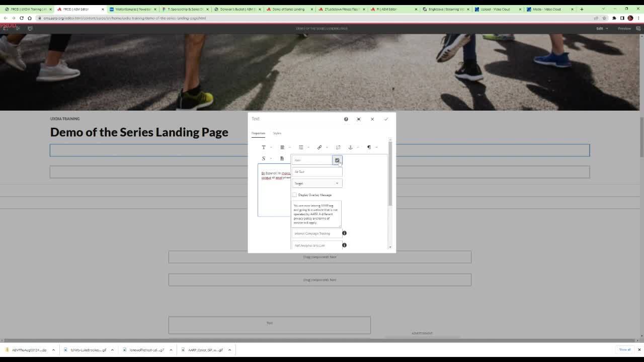Expand the hyperlink dropdown arrow
Screen dimensions: 644x362
point(327,147)
